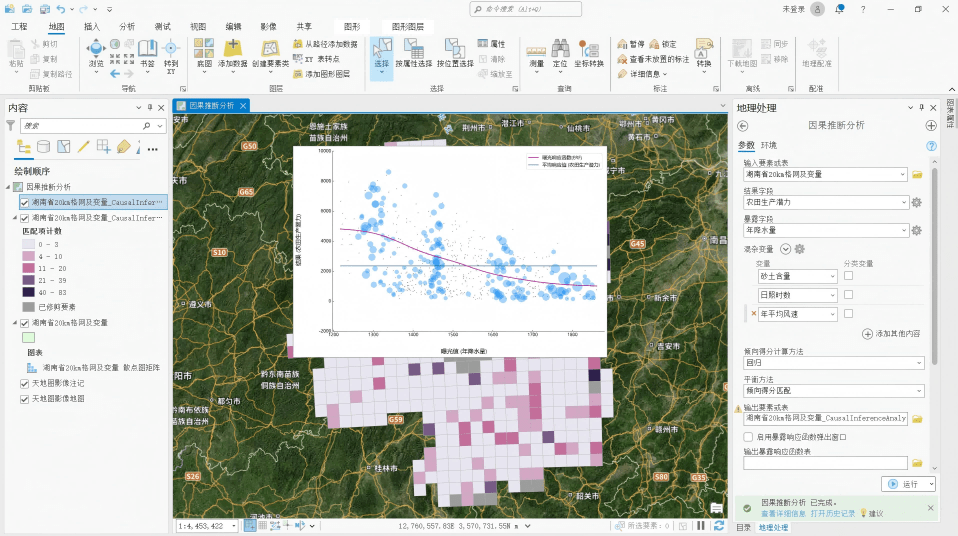
Task: Collapse the 因果推断分析 map tree node
Action: [x=9, y=187]
